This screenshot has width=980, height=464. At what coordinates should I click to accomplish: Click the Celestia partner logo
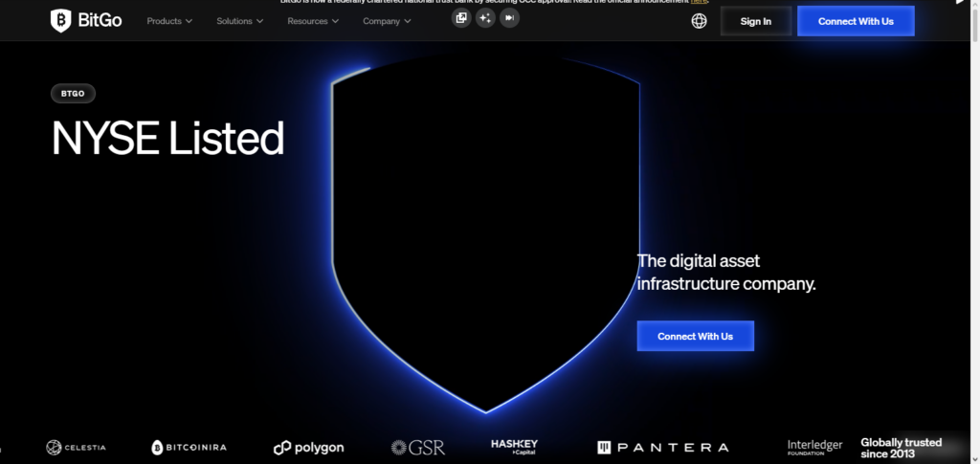77,447
